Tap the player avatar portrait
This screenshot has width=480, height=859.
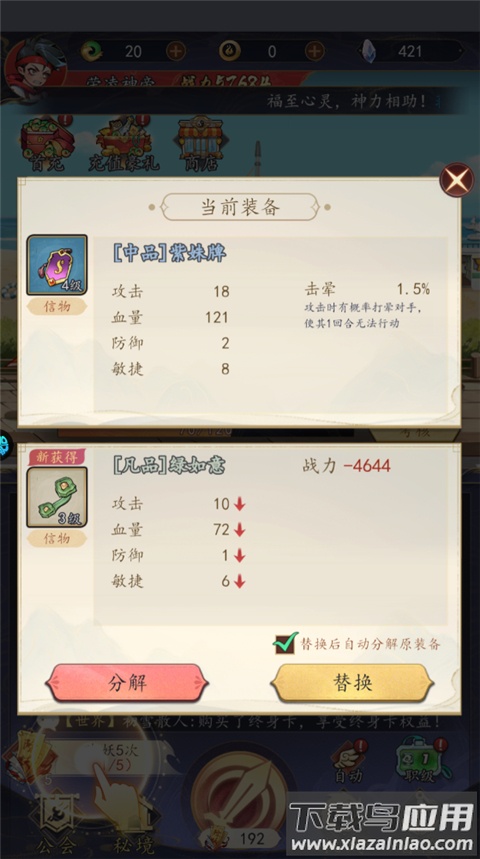click(x=34, y=67)
